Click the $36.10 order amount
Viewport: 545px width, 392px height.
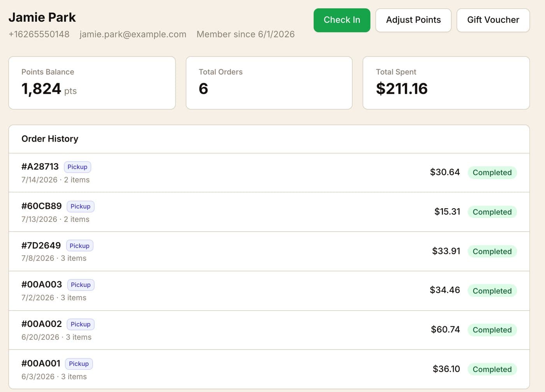pos(447,369)
